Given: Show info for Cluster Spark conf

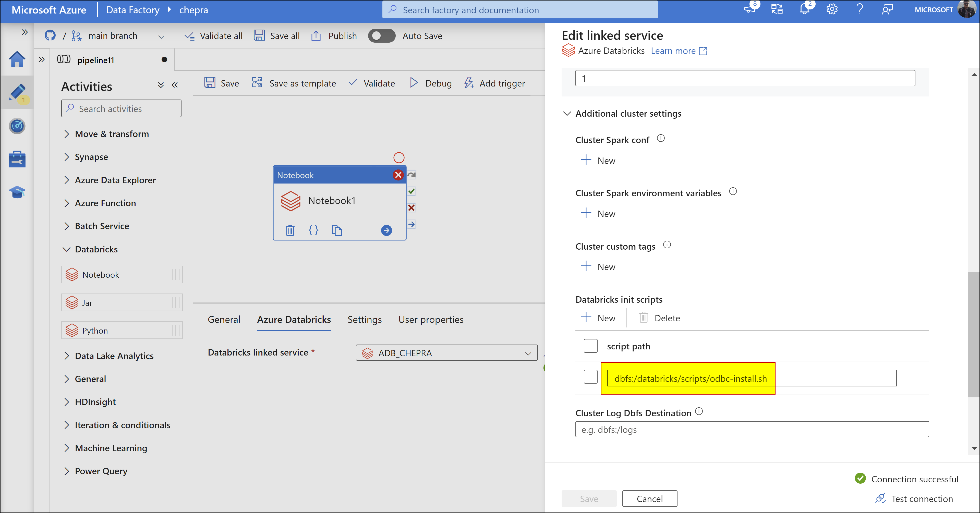Looking at the screenshot, I should (x=661, y=138).
